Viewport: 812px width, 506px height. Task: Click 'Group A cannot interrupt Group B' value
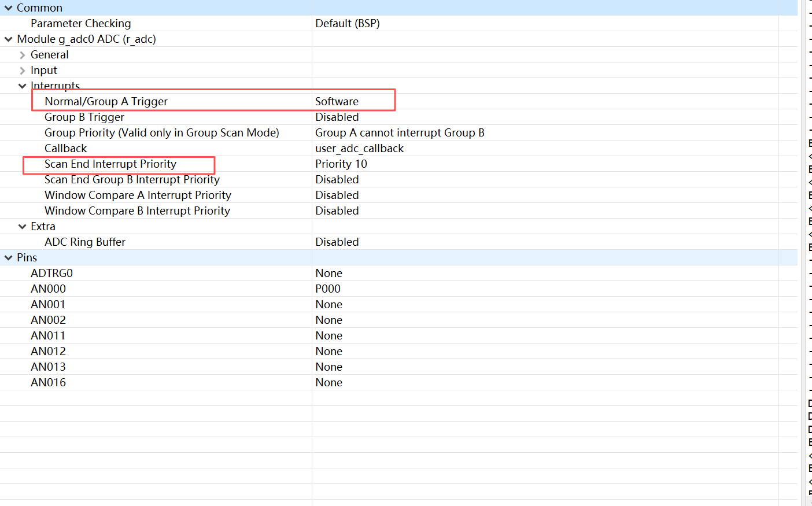pos(400,133)
